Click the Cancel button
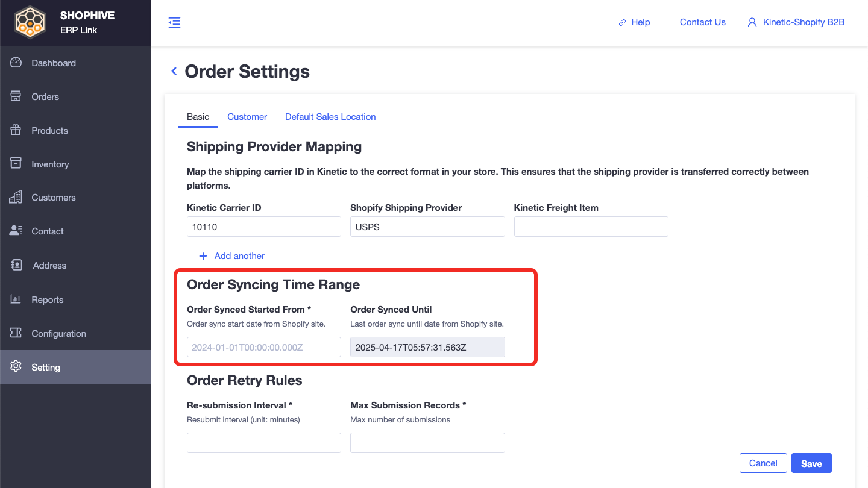 (x=763, y=463)
